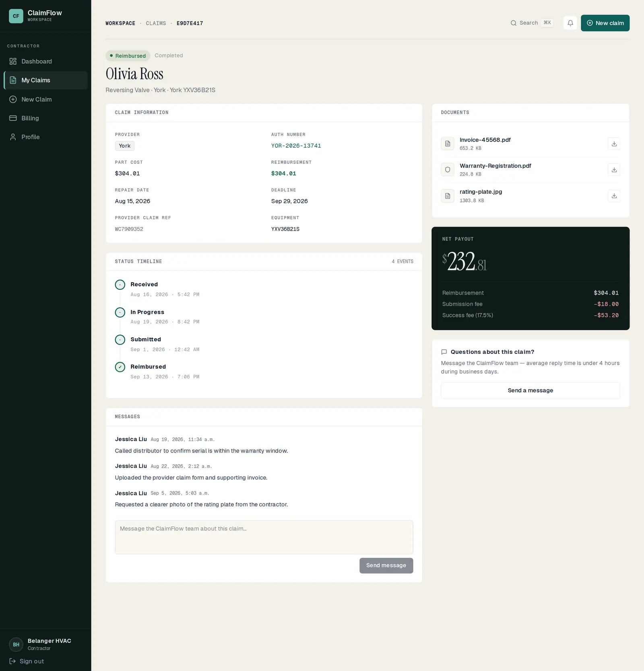Click the Received timeline marker
The width and height of the screenshot is (644, 671).
tap(120, 285)
